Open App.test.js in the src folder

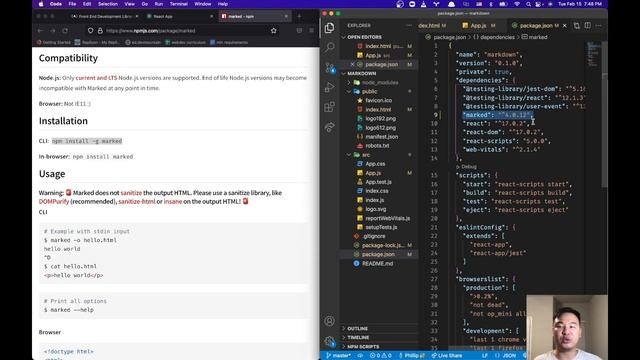pyautogui.click(x=378, y=182)
